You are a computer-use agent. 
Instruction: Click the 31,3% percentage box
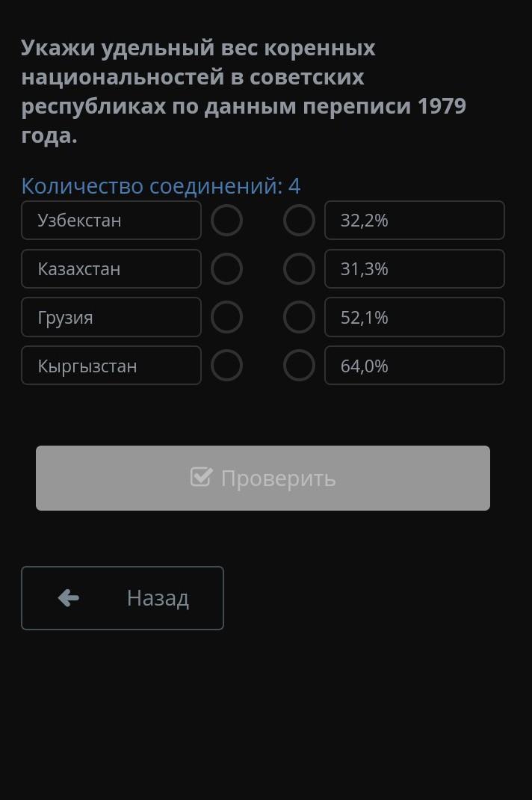pos(415,269)
